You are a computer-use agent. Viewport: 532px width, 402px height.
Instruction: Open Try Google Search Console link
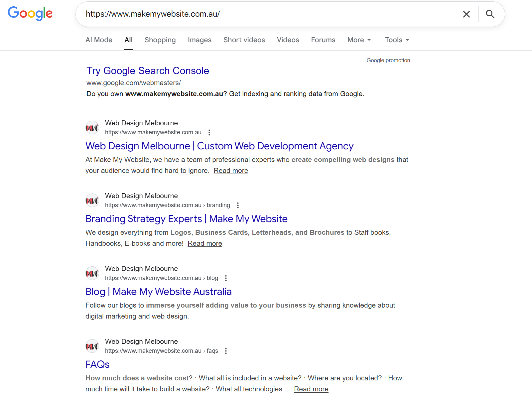click(148, 71)
